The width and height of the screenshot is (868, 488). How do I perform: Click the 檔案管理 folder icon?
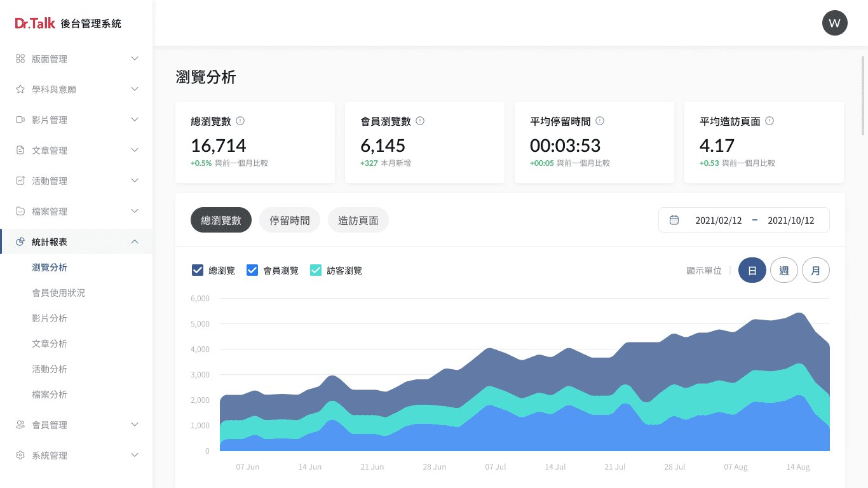(x=20, y=211)
